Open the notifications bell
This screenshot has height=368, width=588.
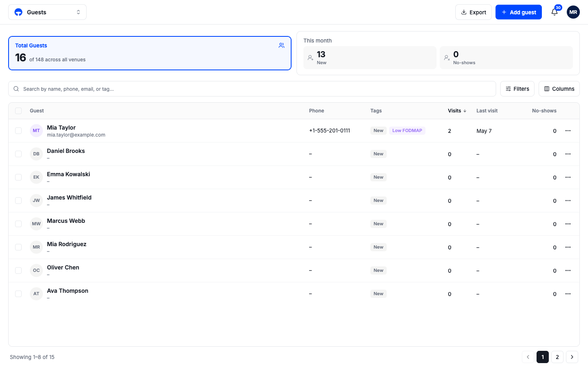point(554,12)
